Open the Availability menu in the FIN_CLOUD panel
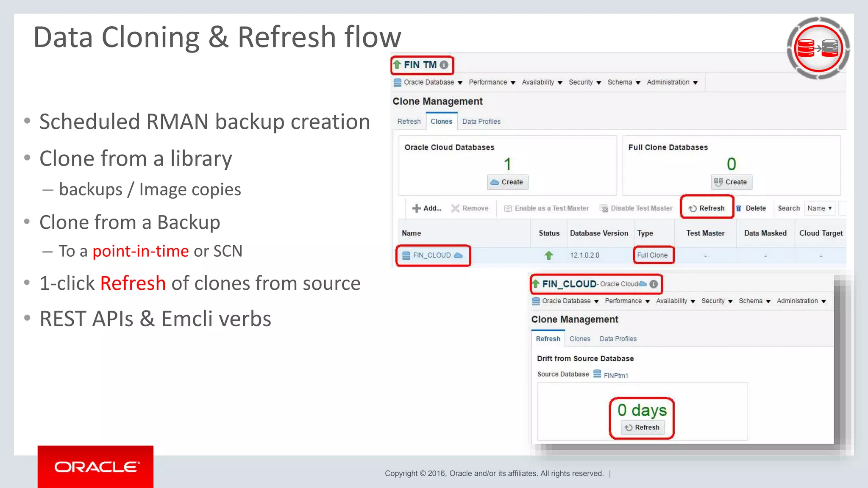 coord(676,301)
